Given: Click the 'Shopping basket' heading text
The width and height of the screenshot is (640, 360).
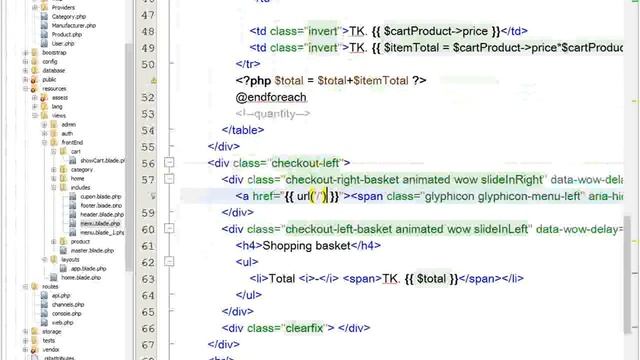Looking at the screenshot, I should point(307,245).
